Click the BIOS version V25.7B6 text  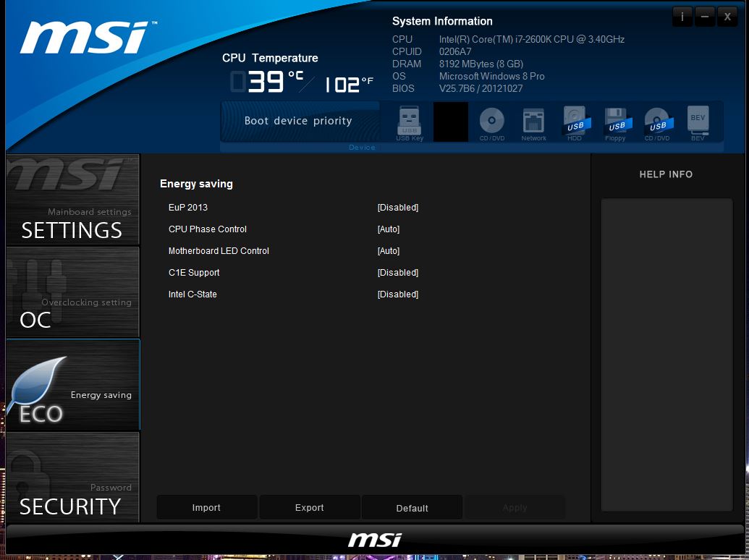click(x=481, y=88)
